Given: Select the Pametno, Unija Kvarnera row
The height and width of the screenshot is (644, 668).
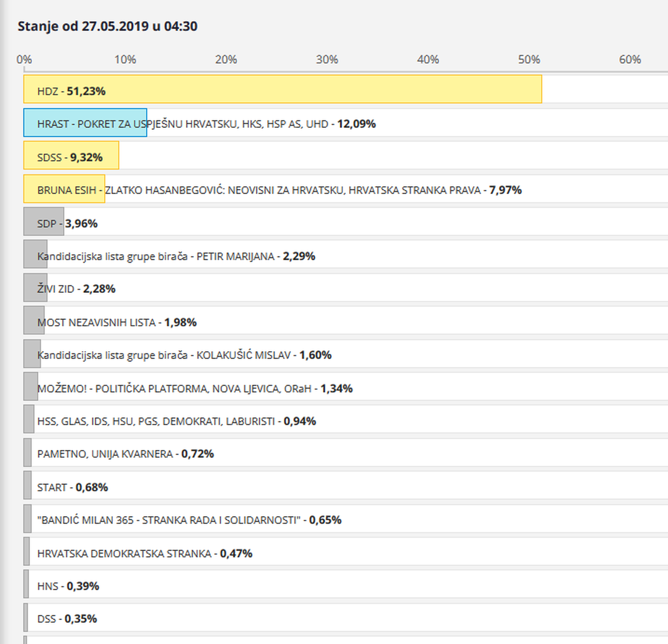Looking at the screenshot, I should [x=125, y=454].
